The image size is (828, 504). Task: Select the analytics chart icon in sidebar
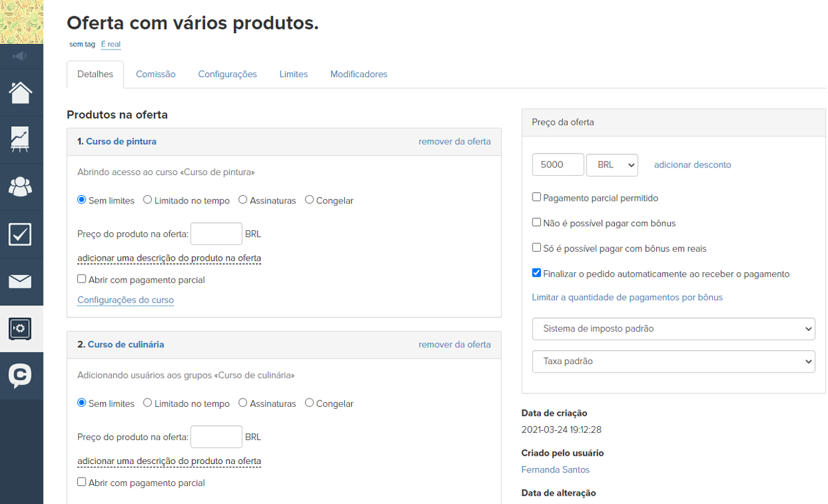tap(21, 139)
